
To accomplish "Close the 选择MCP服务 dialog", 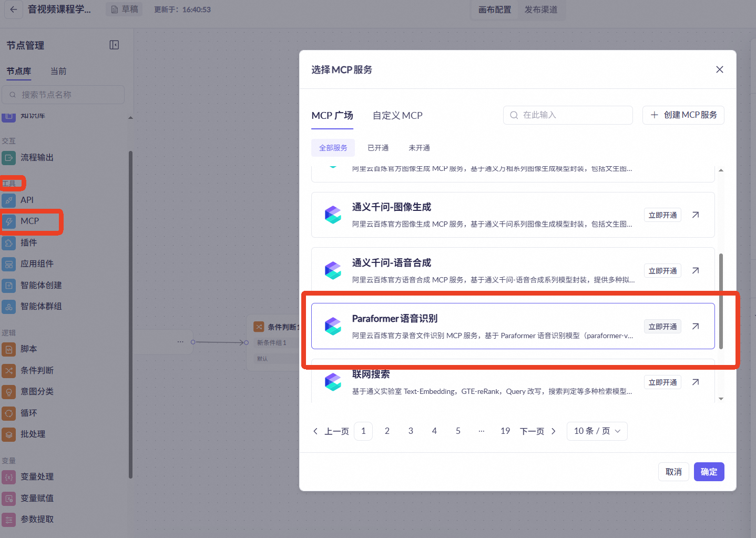I will [720, 69].
